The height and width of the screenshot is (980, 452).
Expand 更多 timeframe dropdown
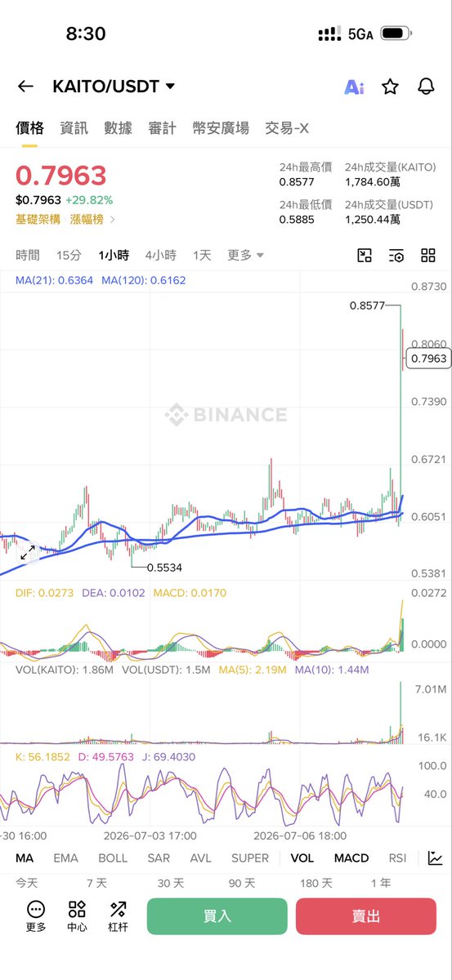click(x=245, y=256)
